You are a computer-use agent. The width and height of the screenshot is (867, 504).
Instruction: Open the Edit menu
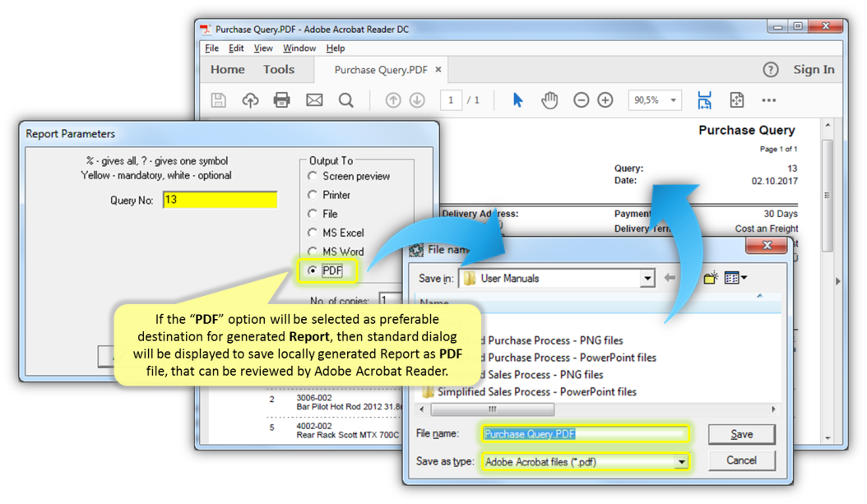[x=236, y=49]
